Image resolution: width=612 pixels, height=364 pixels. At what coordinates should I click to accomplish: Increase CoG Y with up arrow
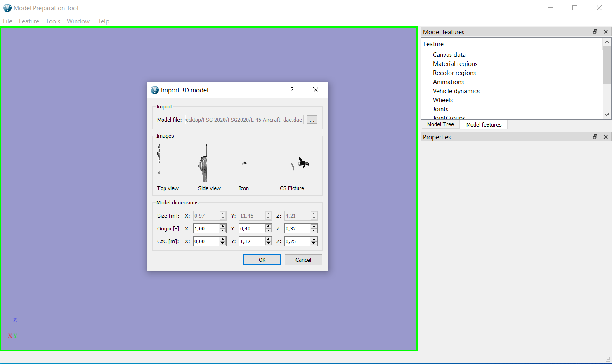coord(269,239)
